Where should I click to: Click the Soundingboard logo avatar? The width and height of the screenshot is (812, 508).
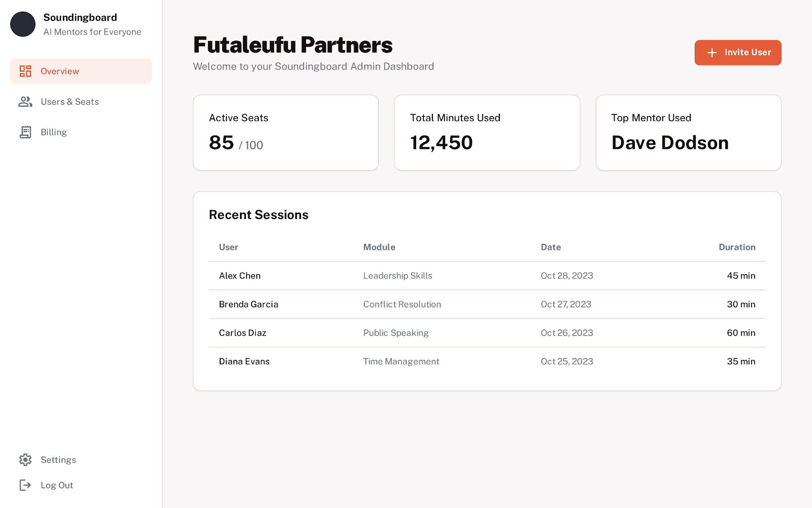point(23,24)
